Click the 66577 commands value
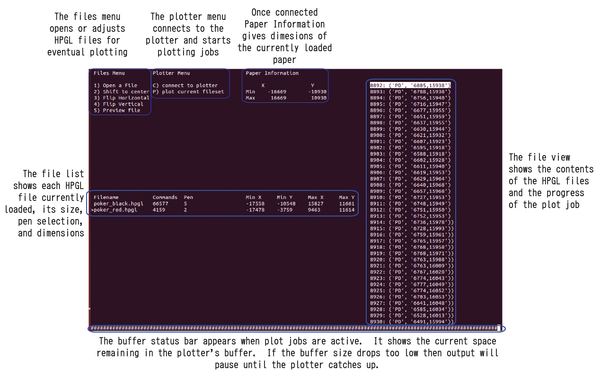Image resolution: width=600 pixels, height=379 pixels. point(160,204)
